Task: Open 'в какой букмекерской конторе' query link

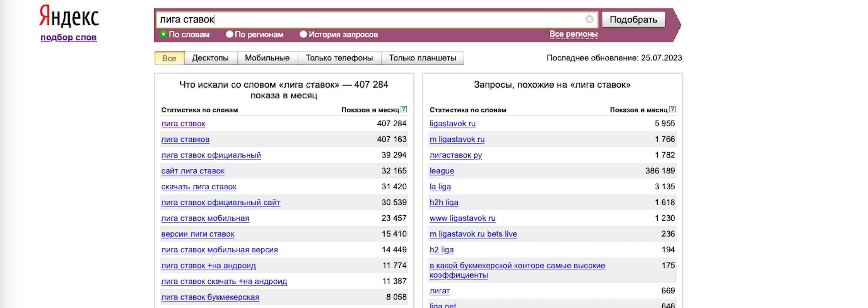Action: pos(517,270)
